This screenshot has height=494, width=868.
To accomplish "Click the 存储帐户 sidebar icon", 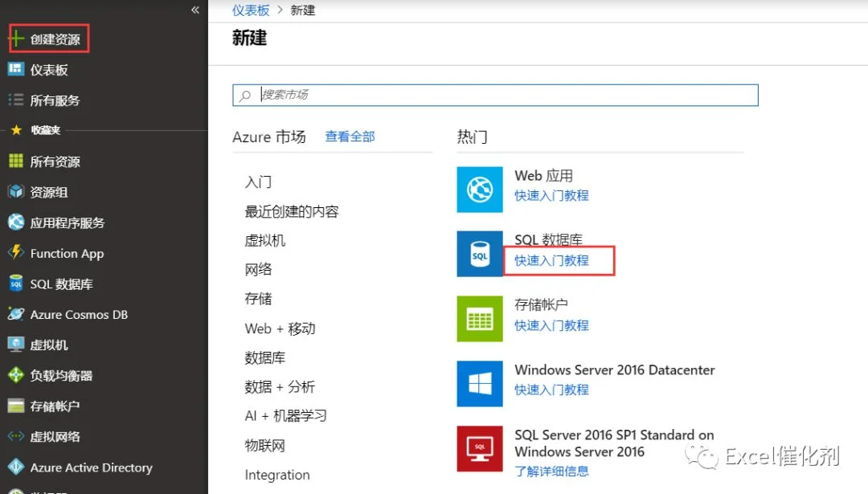I will click(16, 406).
